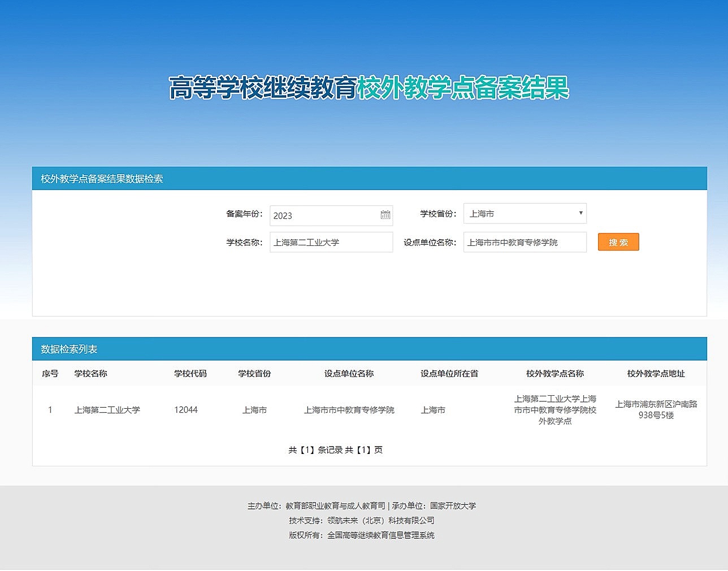Select the 校外教学点名称 cell in row 1
The height and width of the screenshot is (571, 728).
pos(555,410)
